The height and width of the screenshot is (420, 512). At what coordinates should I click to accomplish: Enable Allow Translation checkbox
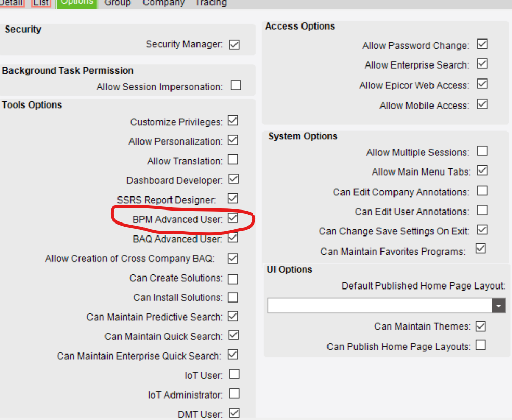point(233,160)
